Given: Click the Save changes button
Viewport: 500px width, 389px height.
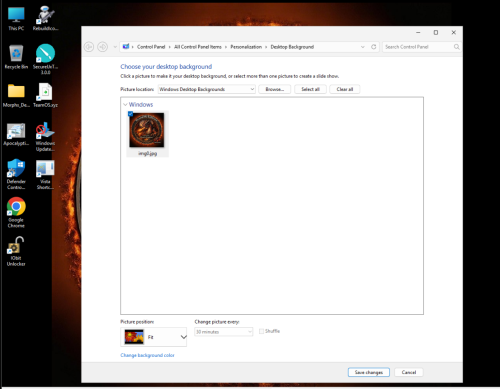Looking at the screenshot, I should [369, 372].
